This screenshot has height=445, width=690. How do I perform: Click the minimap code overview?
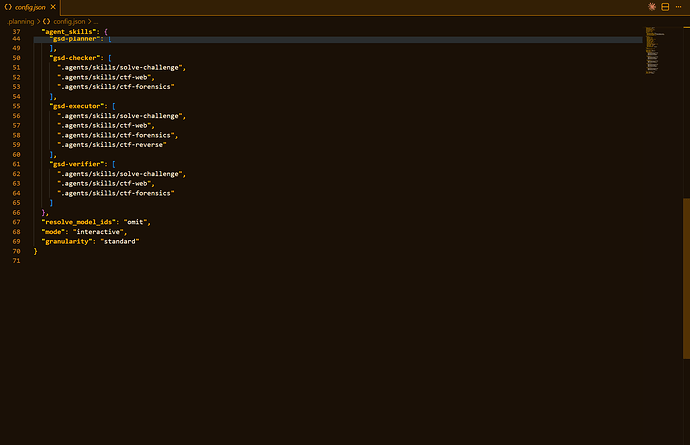click(x=655, y=50)
